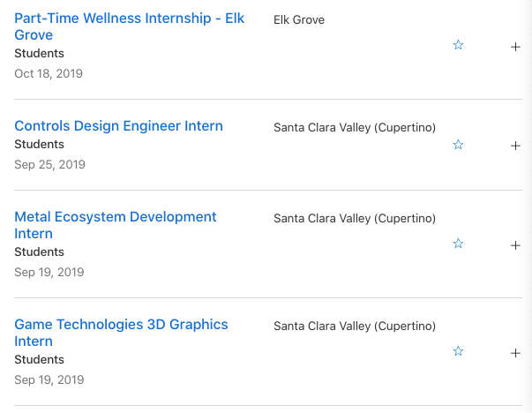Star the Controls Design Engineer Intern job

(458, 145)
